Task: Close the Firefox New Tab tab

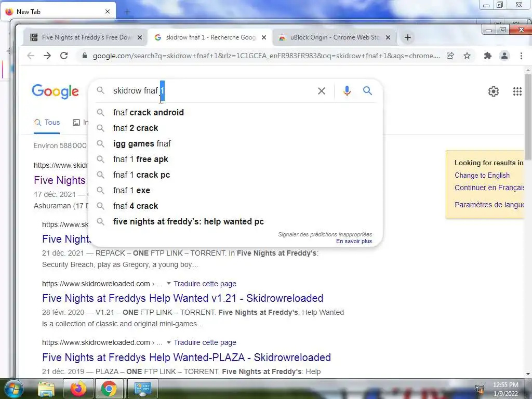Action: click(x=108, y=11)
